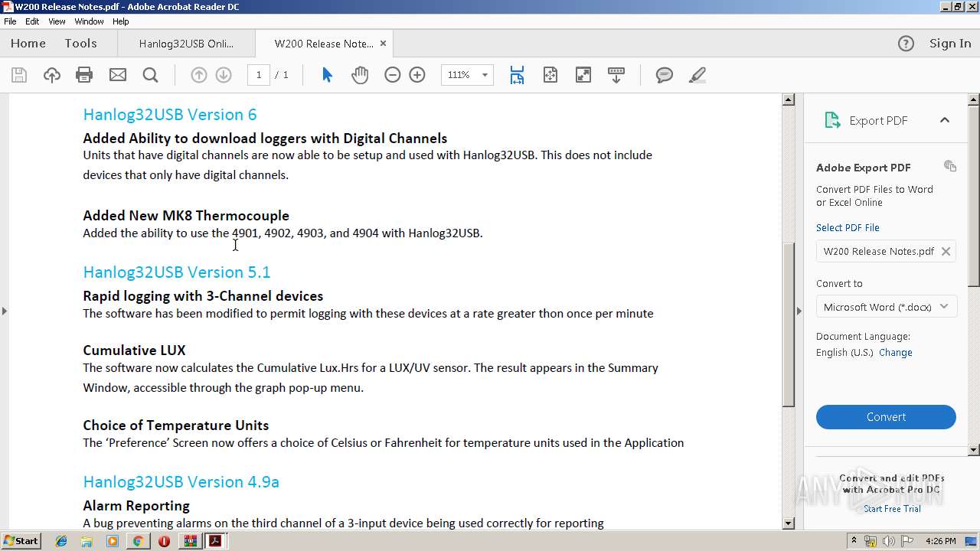The height and width of the screenshot is (551, 980).
Task: Click the Export PDF panel icon
Action: click(832, 120)
